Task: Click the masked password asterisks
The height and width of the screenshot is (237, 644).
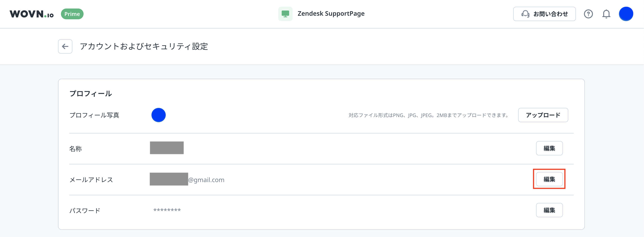Action: 167,210
